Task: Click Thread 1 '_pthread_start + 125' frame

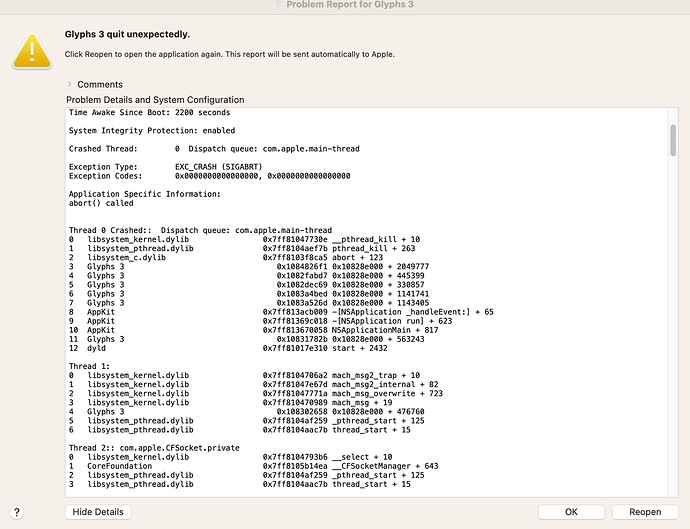Action: [246, 421]
